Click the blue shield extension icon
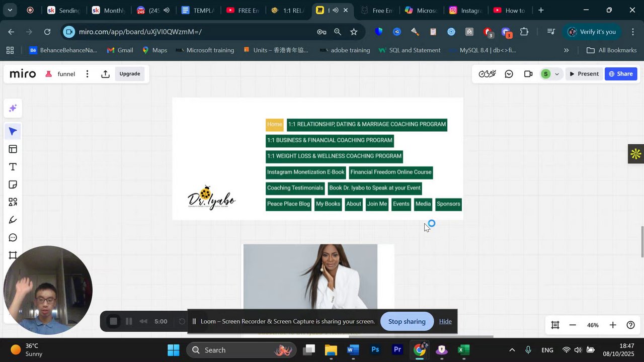The height and width of the screenshot is (362, 644). tap(379, 32)
